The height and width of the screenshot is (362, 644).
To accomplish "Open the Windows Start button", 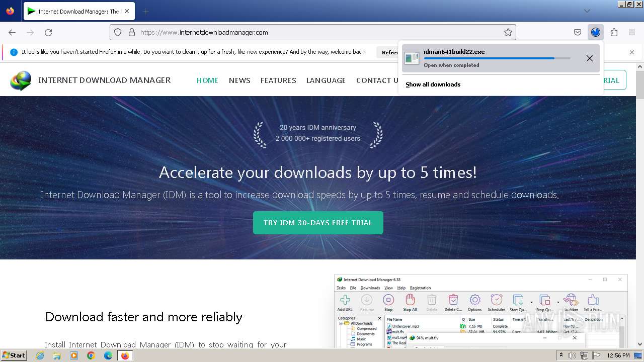I will (14, 355).
